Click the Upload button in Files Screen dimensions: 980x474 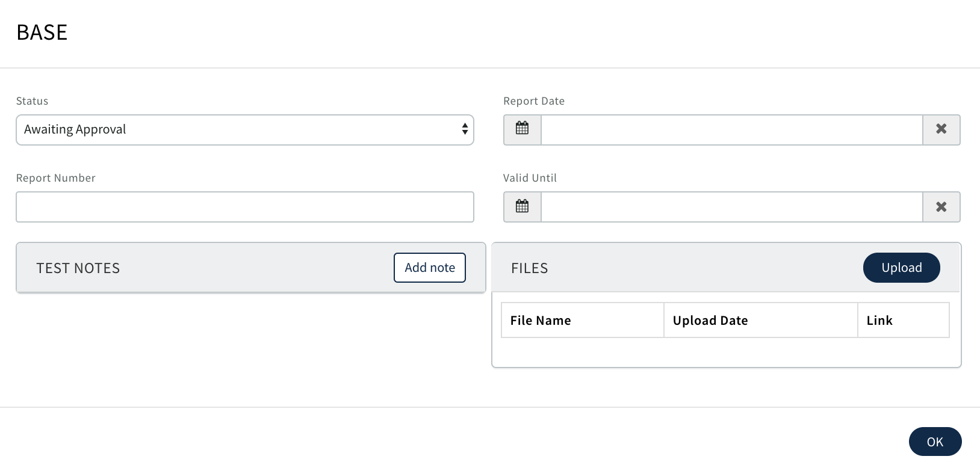click(x=901, y=268)
